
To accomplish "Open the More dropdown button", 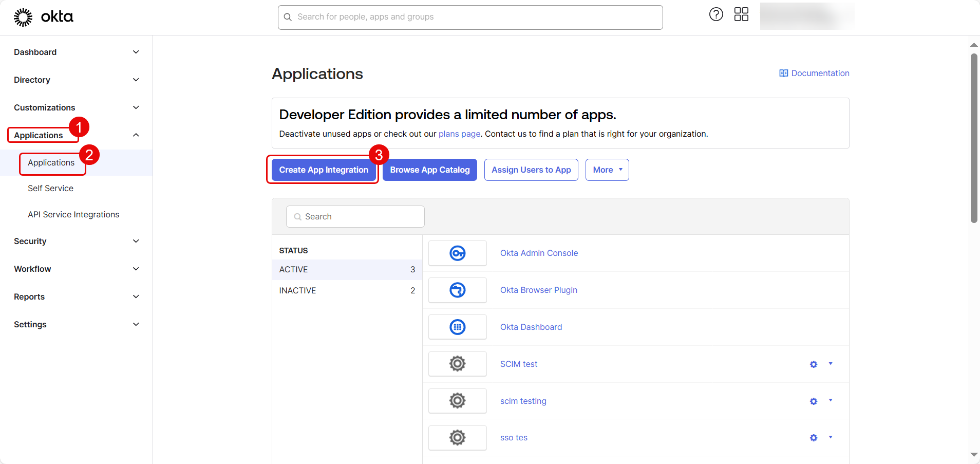I will point(607,170).
